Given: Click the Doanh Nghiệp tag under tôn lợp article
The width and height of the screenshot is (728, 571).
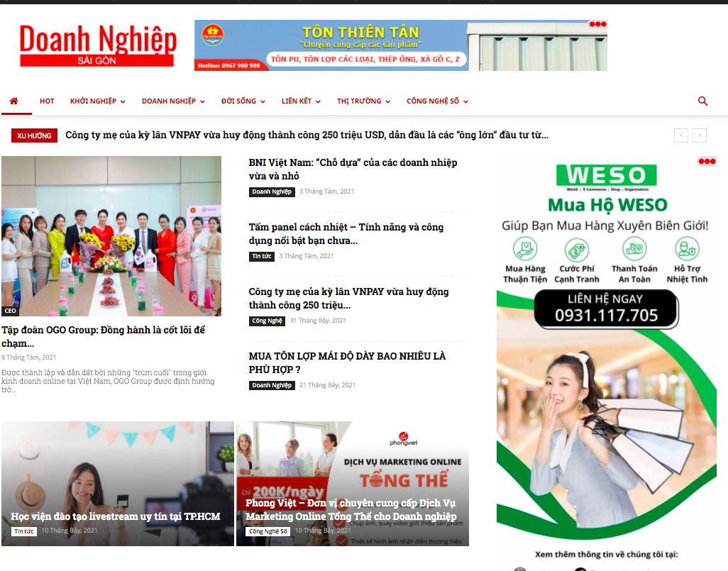Looking at the screenshot, I should [272, 385].
